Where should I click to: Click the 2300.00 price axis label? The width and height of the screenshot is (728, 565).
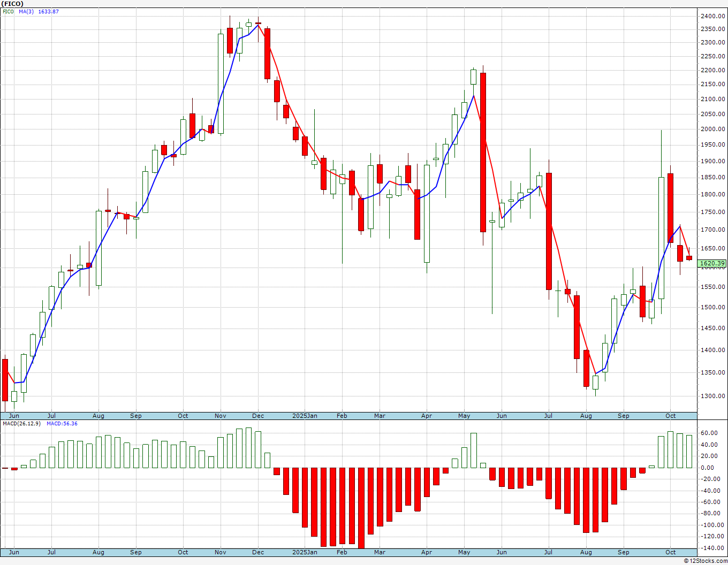pyautogui.click(x=712, y=42)
